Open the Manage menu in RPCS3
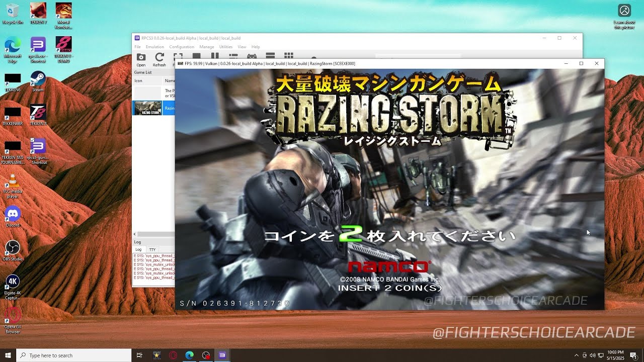Screen dimensions: 644x362 (x=207, y=47)
